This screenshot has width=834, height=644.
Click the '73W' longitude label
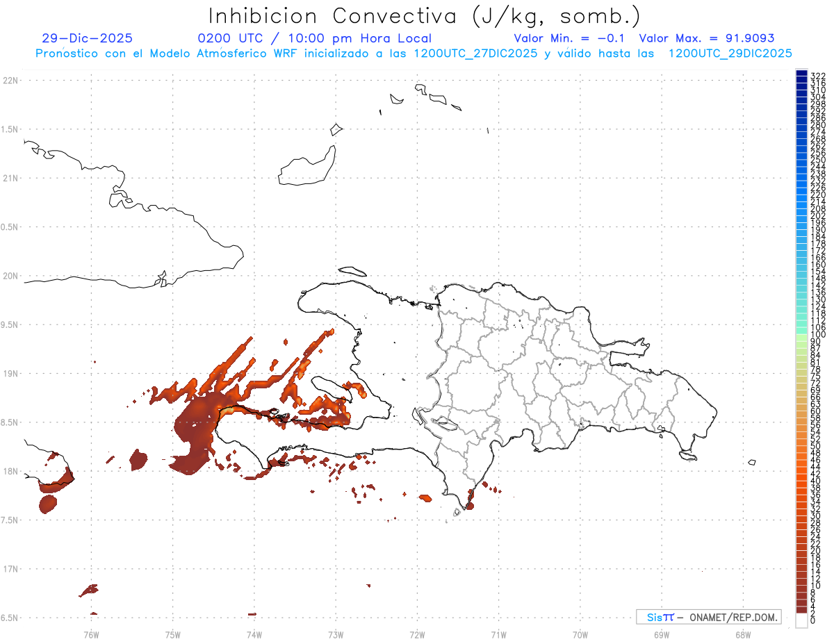(336, 634)
